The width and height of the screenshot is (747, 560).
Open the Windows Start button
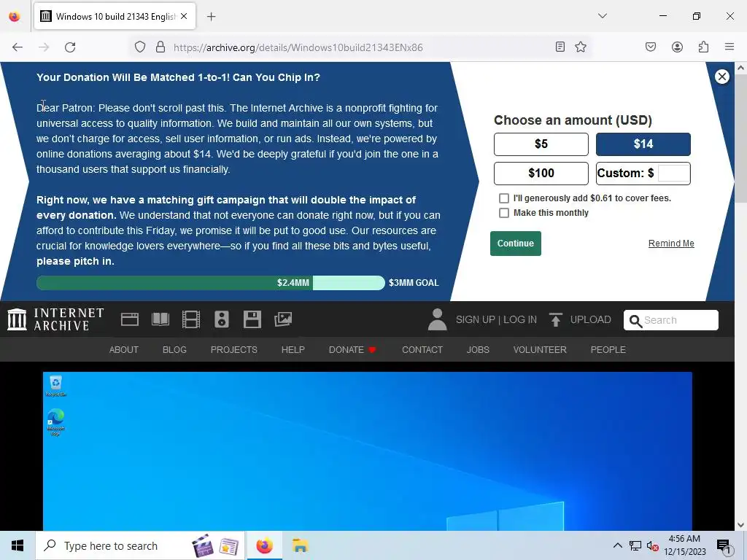click(18, 545)
